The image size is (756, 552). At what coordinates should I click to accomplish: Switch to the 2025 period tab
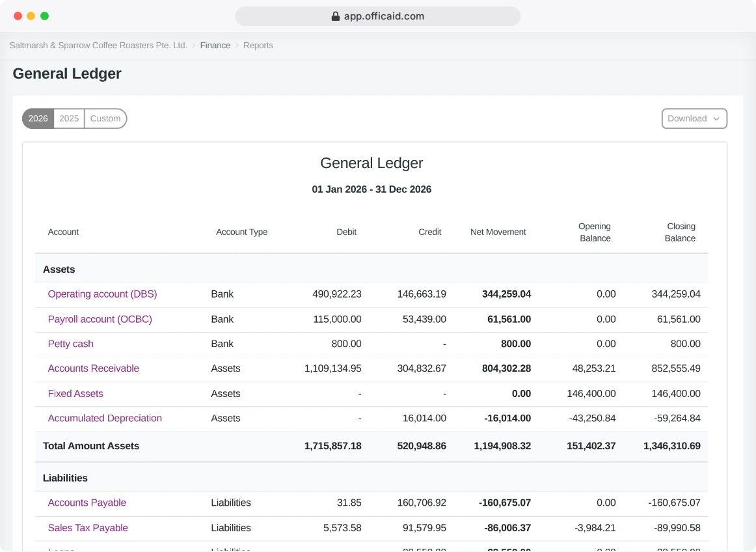click(x=69, y=118)
